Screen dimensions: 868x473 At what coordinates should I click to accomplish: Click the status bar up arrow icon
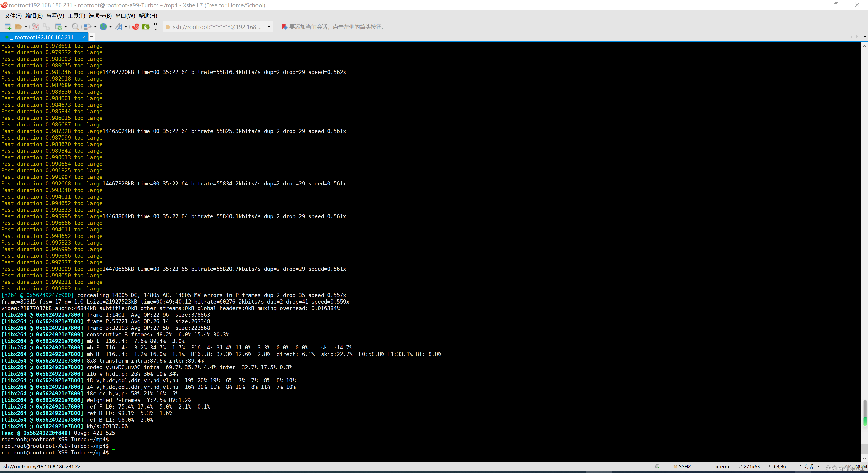[828, 466]
